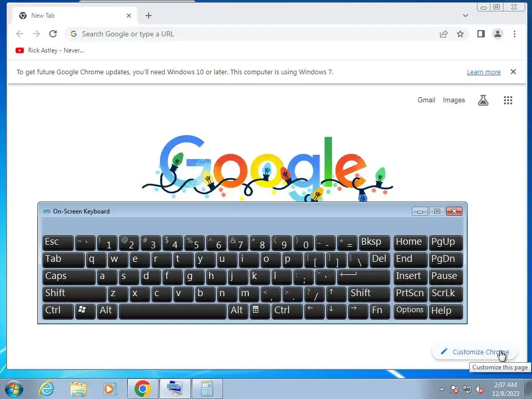532x399 pixels.
Task: Go back in Chrome
Action: [20, 34]
